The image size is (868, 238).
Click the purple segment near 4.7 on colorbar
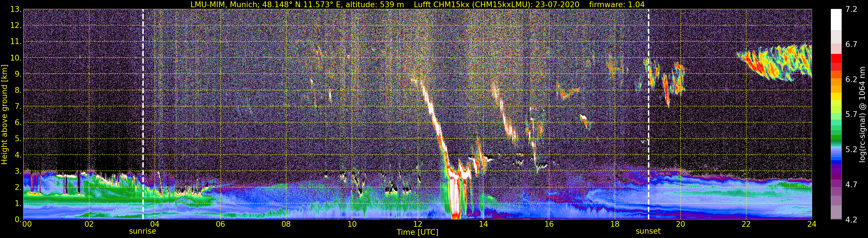836,184
